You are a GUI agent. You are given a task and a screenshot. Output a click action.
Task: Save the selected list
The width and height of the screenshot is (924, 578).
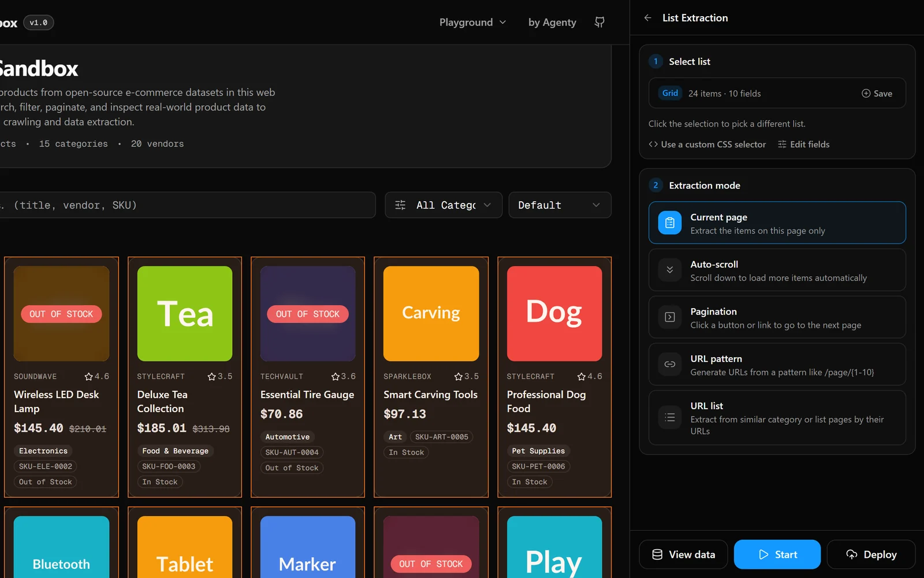pos(877,94)
